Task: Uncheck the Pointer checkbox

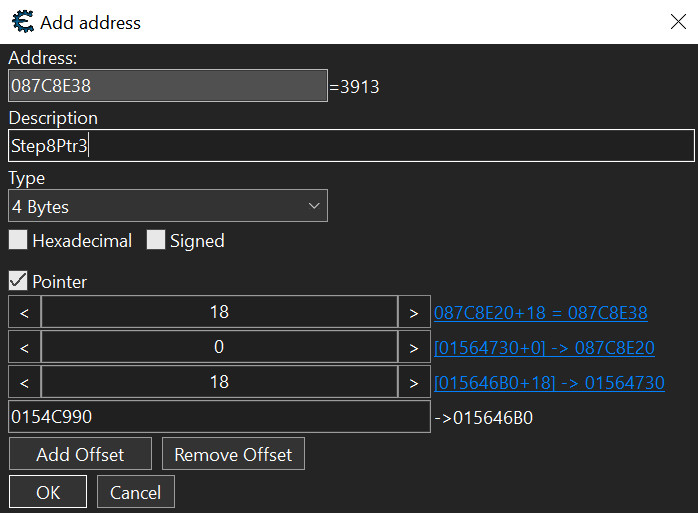Action: [x=18, y=282]
